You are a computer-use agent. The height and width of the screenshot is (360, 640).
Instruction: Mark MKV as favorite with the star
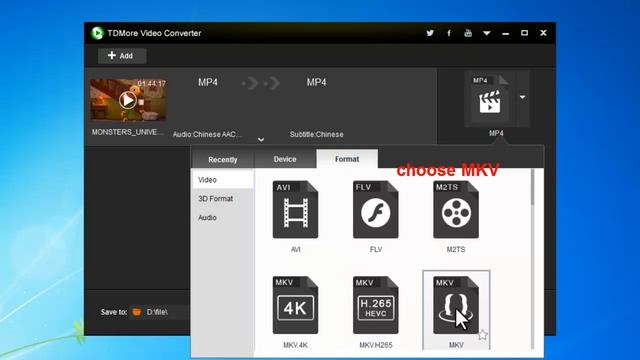pyautogui.click(x=483, y=335)
